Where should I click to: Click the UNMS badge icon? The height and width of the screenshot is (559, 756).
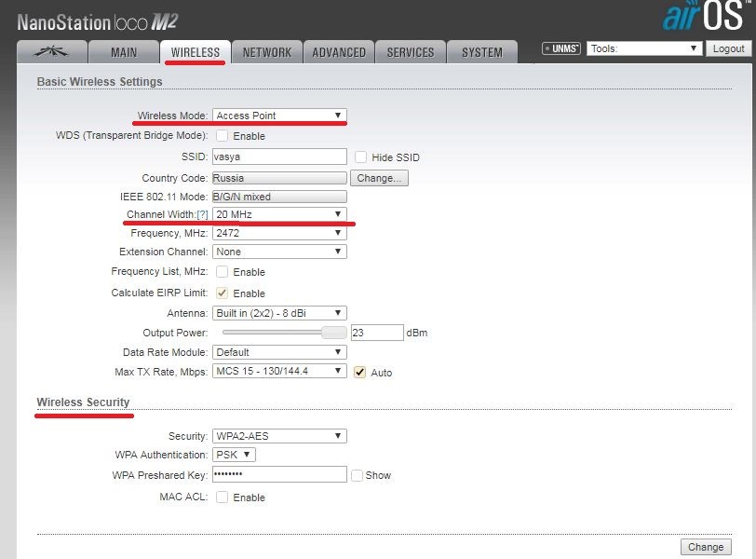click(561, 48)
